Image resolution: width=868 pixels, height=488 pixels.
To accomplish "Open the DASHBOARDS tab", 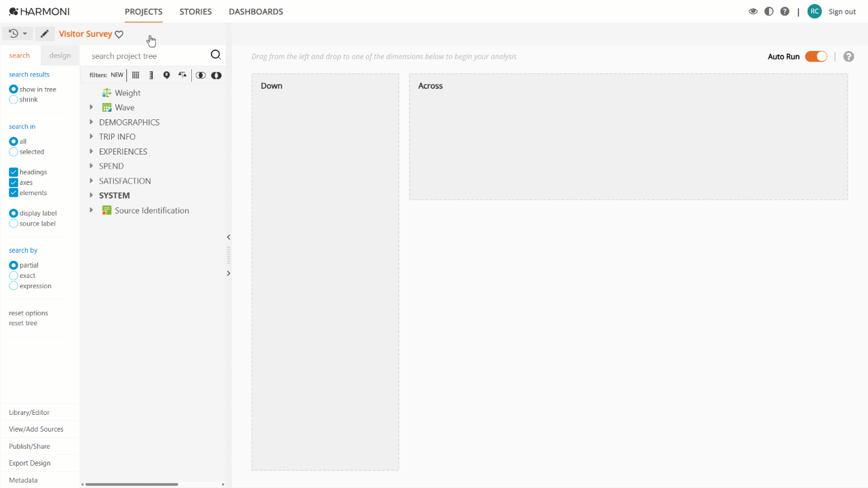I will pyautogui.click(x=256, y=12).
